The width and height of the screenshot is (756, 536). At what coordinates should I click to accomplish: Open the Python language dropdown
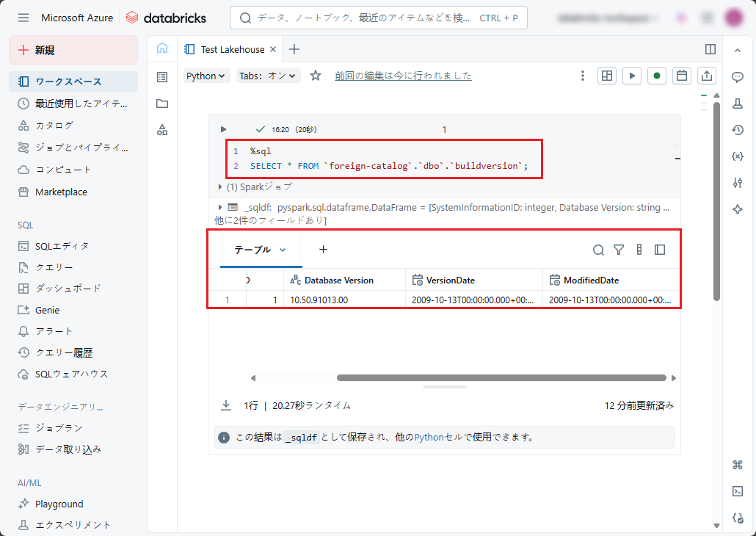(206, 76)
